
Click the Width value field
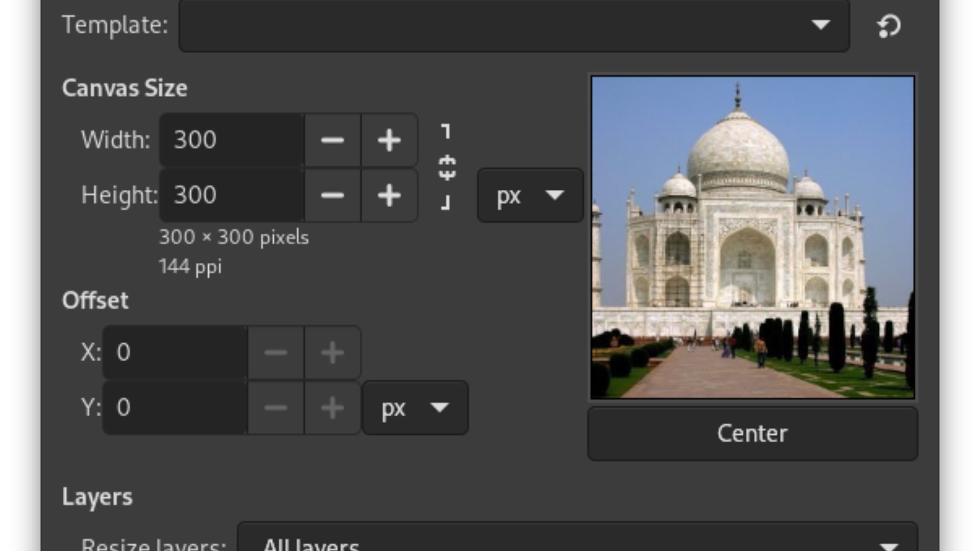coord(232,140)
